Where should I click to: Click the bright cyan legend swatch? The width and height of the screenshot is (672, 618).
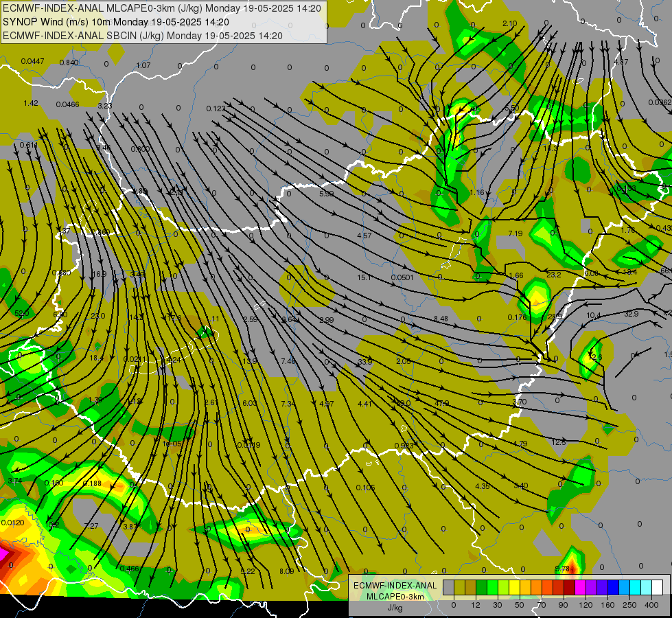click(636, 587)
